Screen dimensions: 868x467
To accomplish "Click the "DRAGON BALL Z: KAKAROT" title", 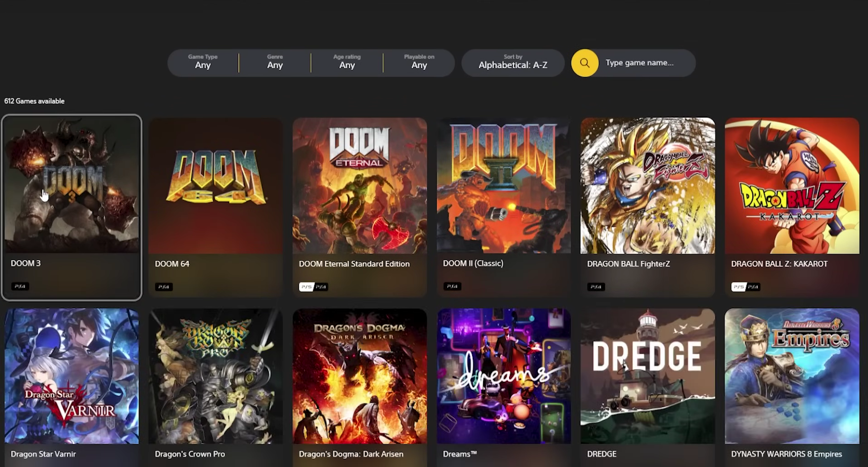I will click(x=779, y=264).
